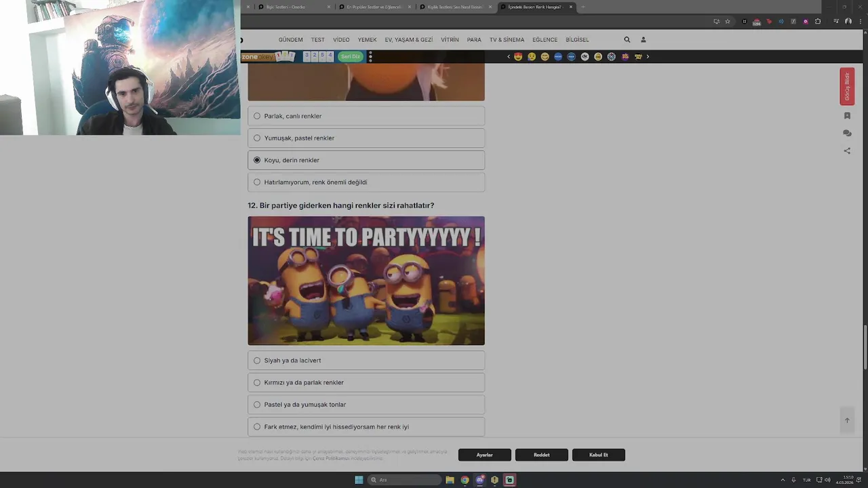Image resolution: width=868 pixels, height=488 pixels.
Task: Click the right arrow of emoji strip
Action: coord(648,56)
